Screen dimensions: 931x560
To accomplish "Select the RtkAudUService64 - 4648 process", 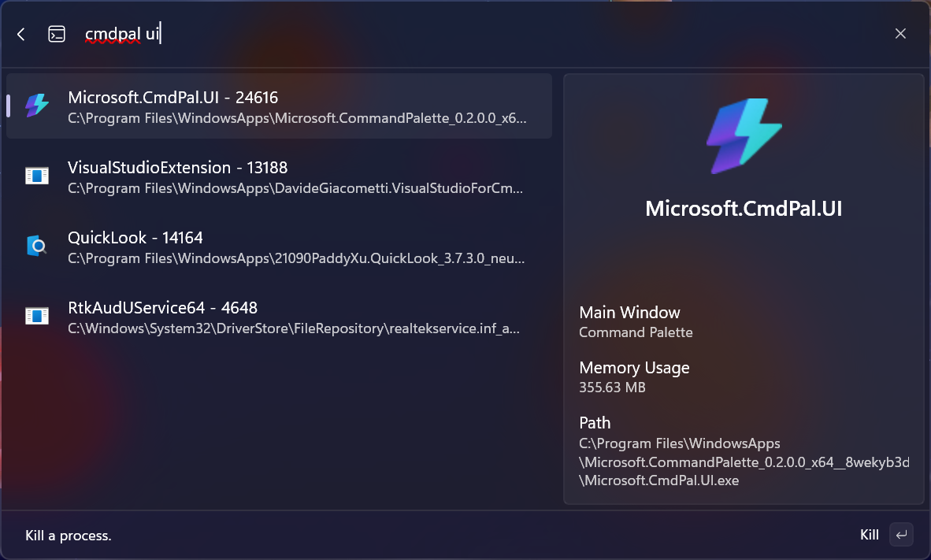I will point(279,317).
